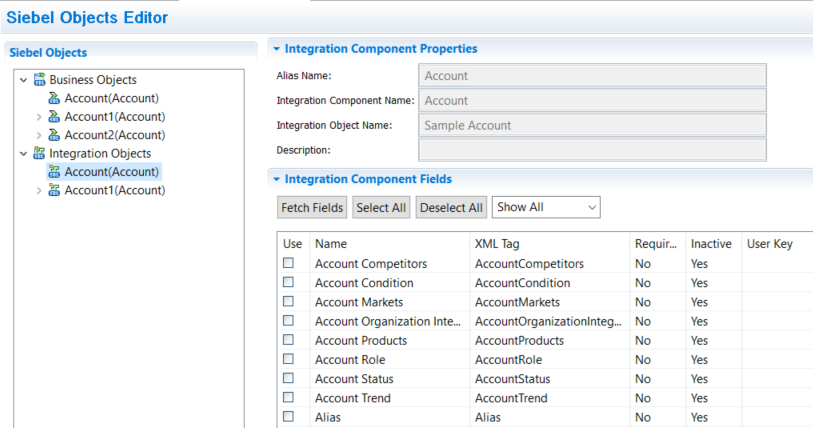The image size is (813, 428).
Task: Check Use box for Account Trend
Action: [x=288, y=397]
